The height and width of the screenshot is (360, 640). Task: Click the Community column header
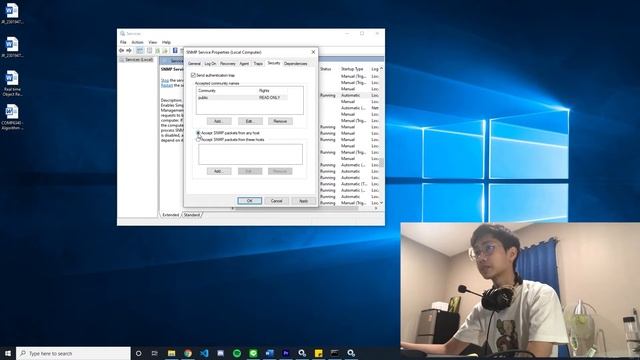click(x=227, y=91)
